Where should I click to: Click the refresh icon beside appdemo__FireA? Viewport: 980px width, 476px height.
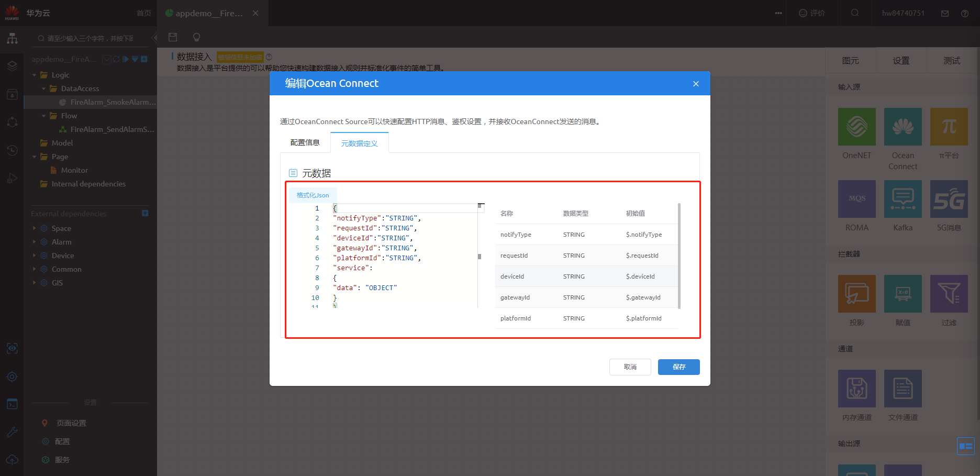coord(116,59)
